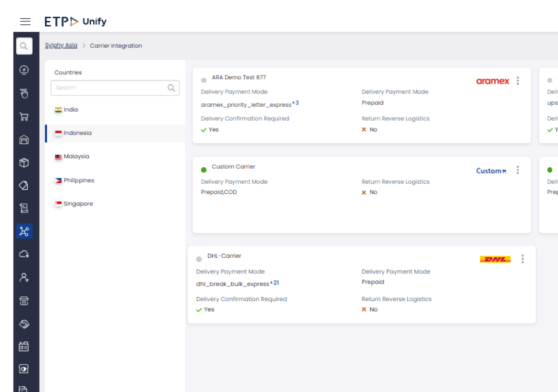
Task: Click the cloud settings icon in sidebar
Action: pyautogui.click(x=24, y=254)
